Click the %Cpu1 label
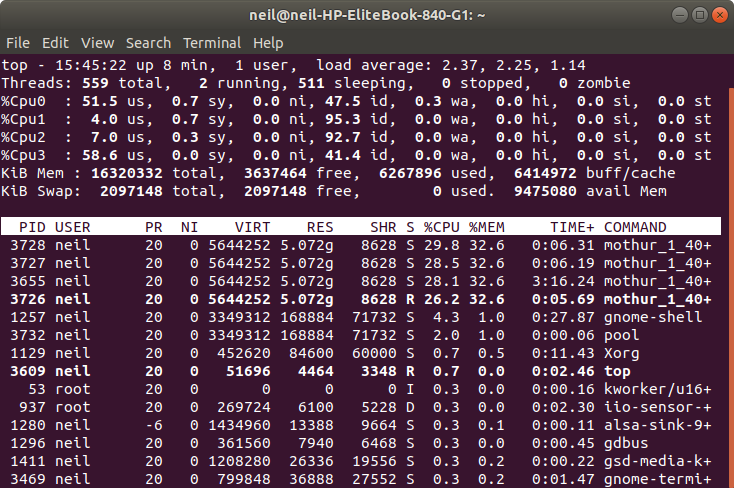 (23, 119)
